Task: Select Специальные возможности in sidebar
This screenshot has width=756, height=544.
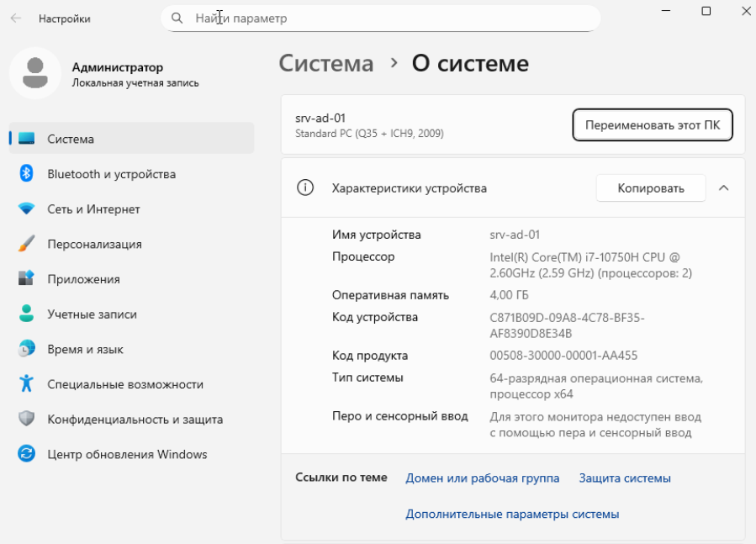Action: point(131,384)
